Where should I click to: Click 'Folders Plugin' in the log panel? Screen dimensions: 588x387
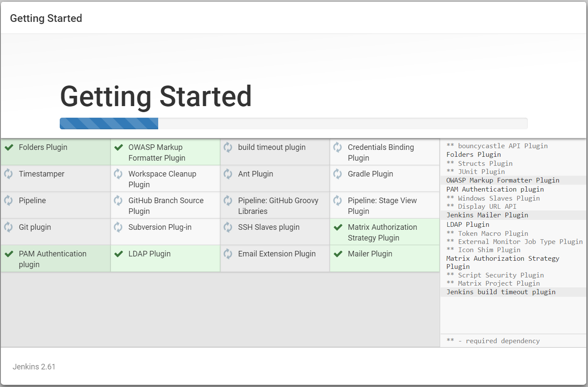(474, 155)
